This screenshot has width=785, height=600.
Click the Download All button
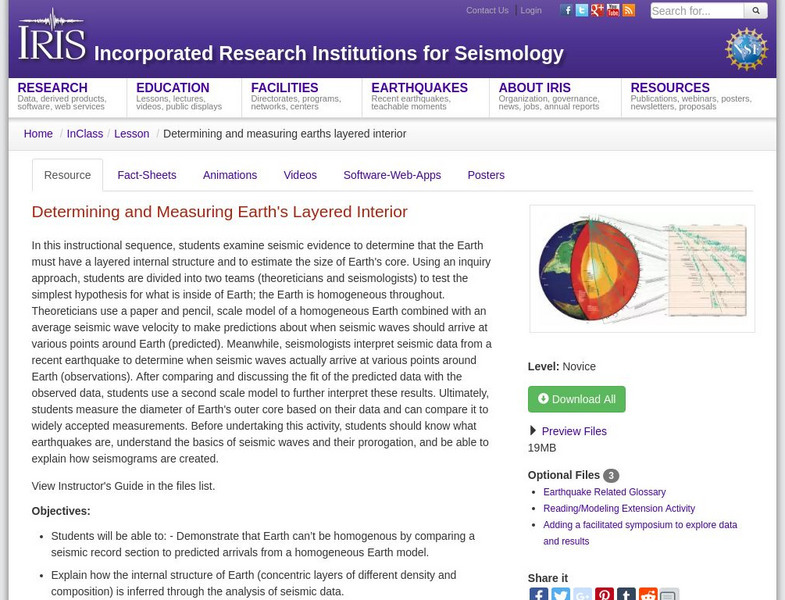[576, 399]
